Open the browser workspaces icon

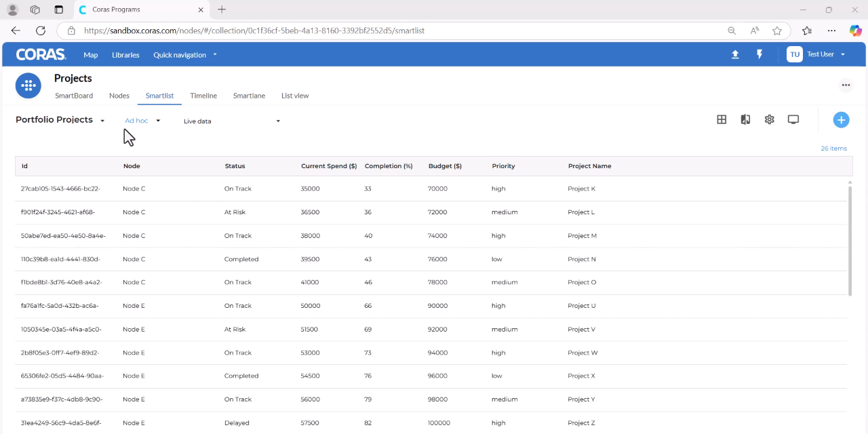pos(35,9)
